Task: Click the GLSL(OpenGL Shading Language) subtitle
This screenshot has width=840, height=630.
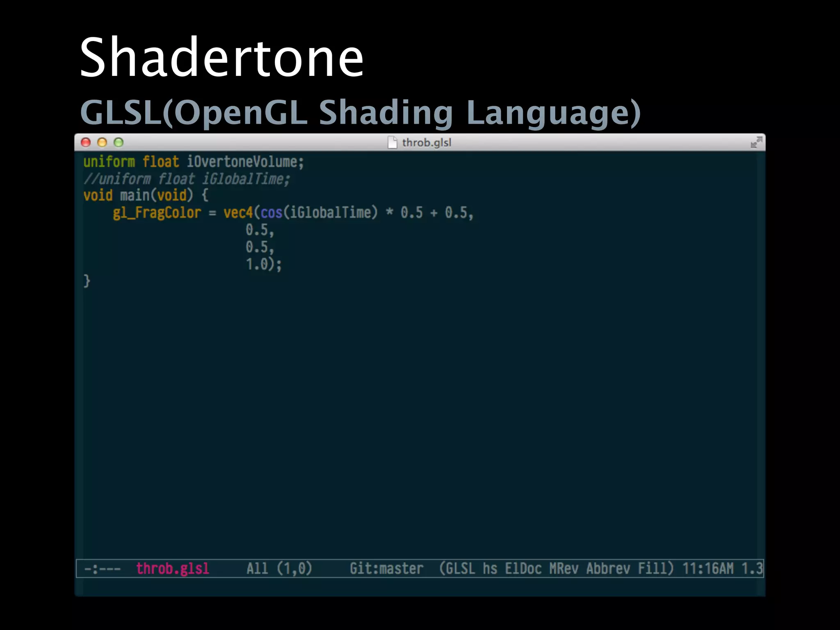Action: tap(360, 112)
